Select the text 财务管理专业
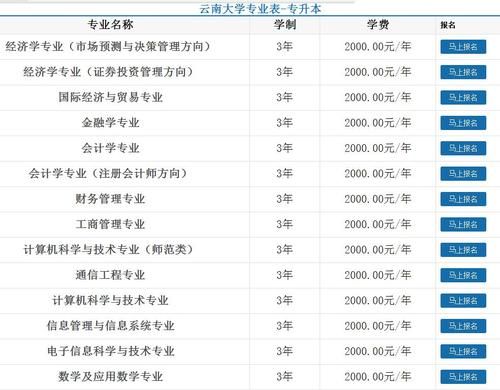 [x=110, y=199]
